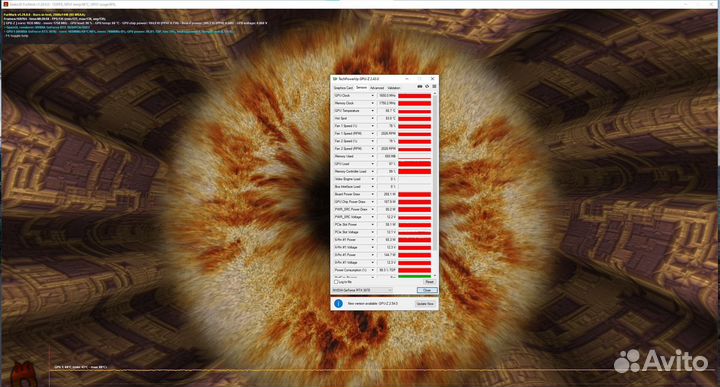Click the blue info icon in update bar
720x387 pixels.
[x=338, y=303]
